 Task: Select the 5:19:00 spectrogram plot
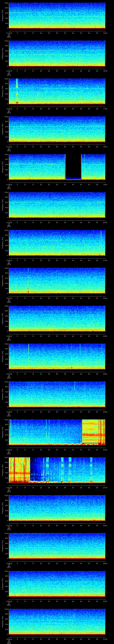tap(57, 205)
